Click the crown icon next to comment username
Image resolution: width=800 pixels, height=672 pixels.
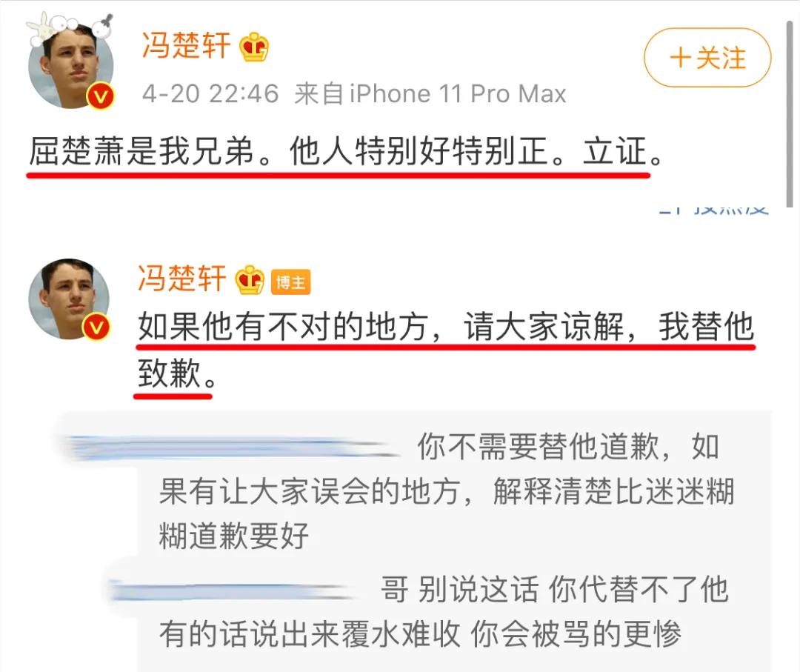[x=250, y=280]
